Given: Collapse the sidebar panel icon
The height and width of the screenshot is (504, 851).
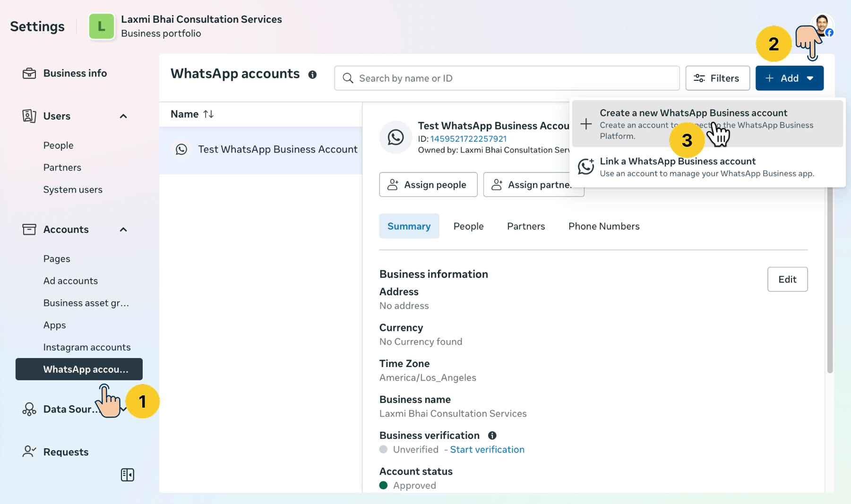Looking at the screenshot, I should point(128,475).
